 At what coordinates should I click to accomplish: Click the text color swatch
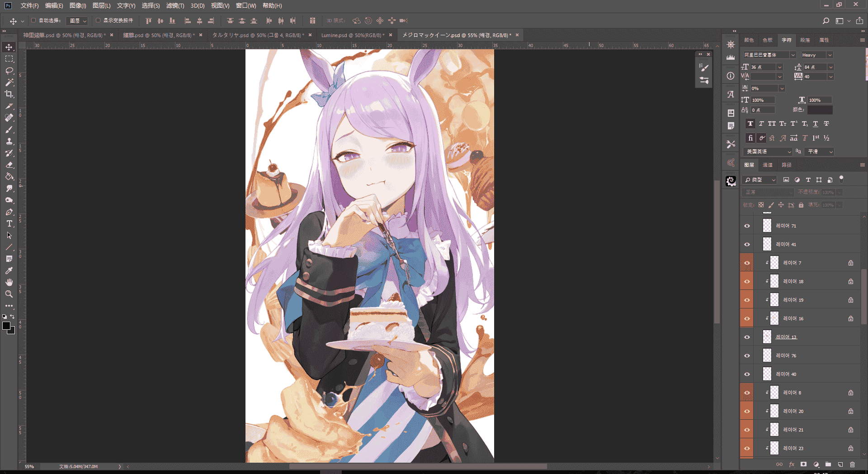click(820, 110)
